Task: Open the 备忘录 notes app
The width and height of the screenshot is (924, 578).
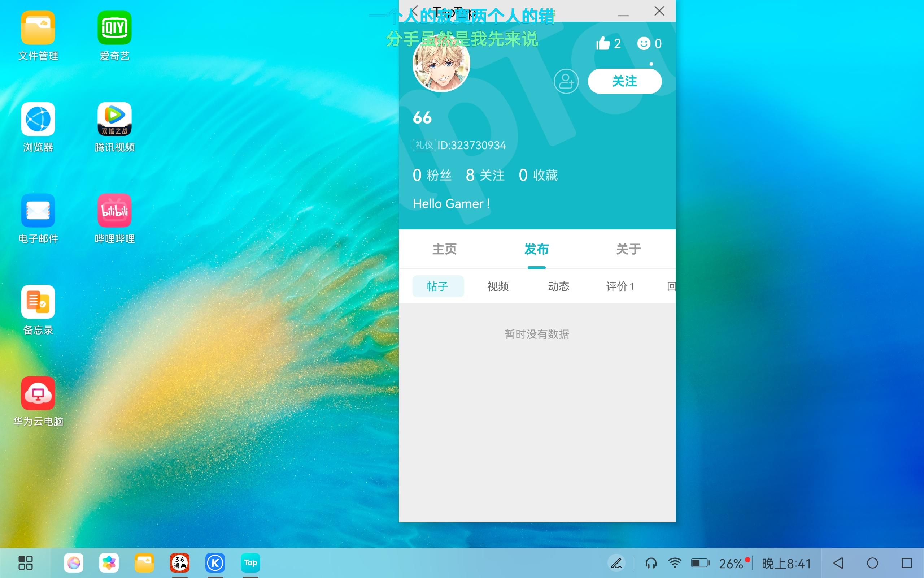Action: point(38,302)
